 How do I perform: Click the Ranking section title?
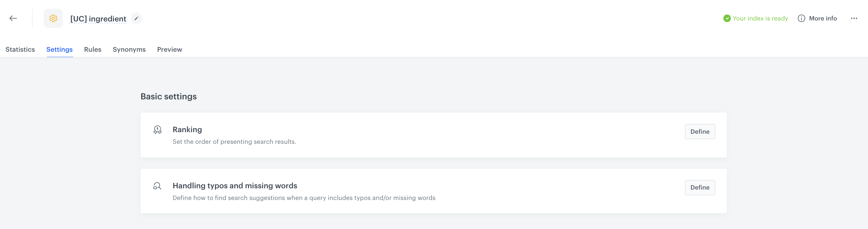pyautogui.click(x=187, y=130)
